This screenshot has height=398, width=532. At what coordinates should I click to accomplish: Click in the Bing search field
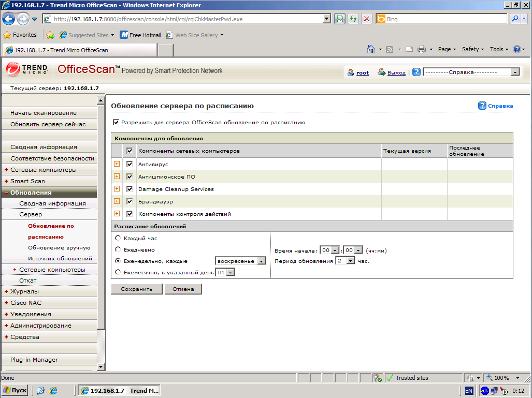tap(446, 19)
